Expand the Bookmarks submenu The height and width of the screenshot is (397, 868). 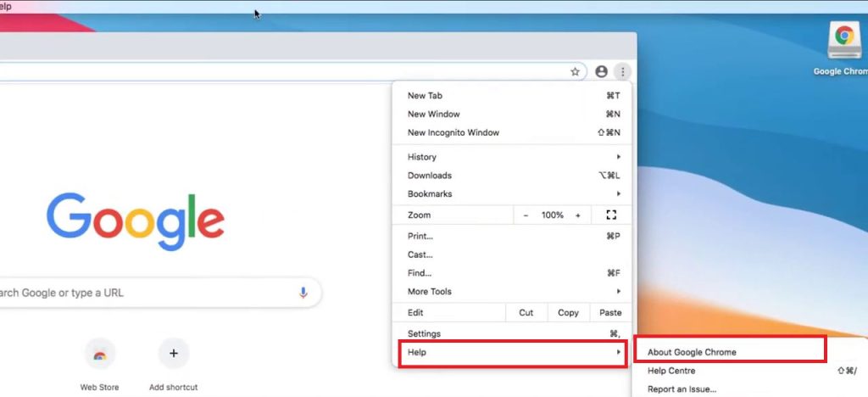click(x=511, y=193)
